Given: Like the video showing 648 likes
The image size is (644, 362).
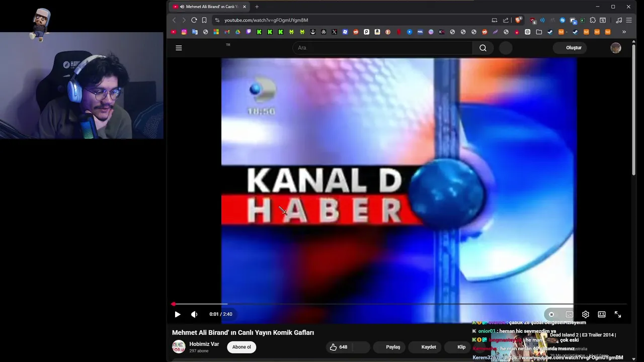Looking at the screenshot, I should pos(339,347).
